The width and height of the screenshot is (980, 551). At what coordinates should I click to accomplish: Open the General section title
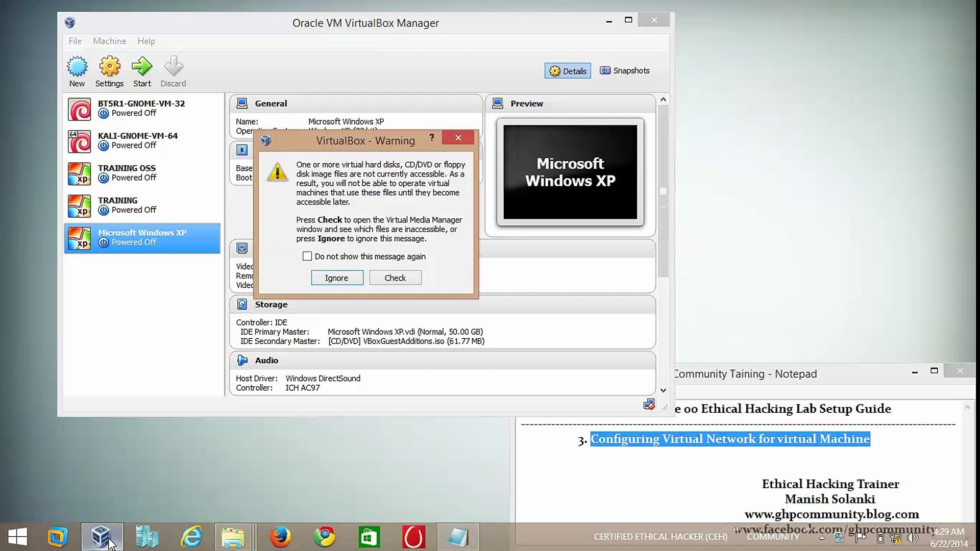click(x=271, y=103)
